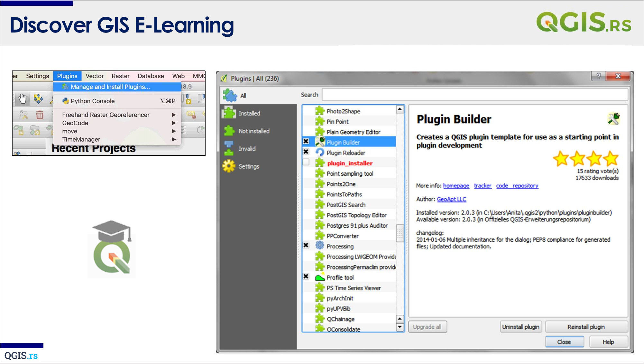644x364 pixels.
Task: Click the Plugin Builder list icon
Action: (320, 142)
